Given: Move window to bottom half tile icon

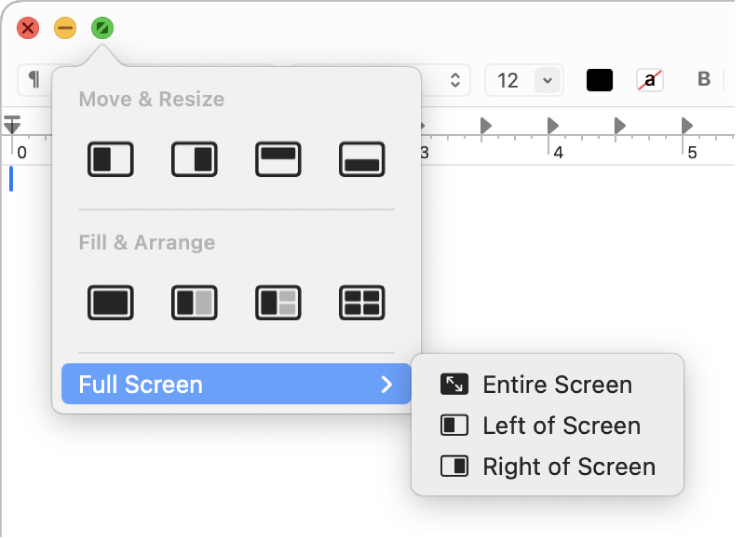Looking at the screenshot, I should [362, 160].
